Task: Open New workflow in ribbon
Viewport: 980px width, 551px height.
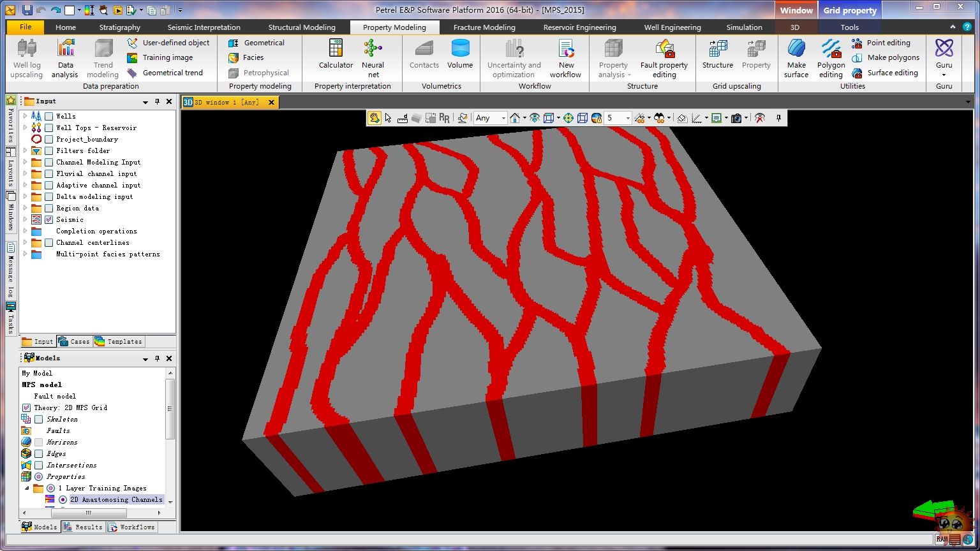Action: tap(566, 59)
